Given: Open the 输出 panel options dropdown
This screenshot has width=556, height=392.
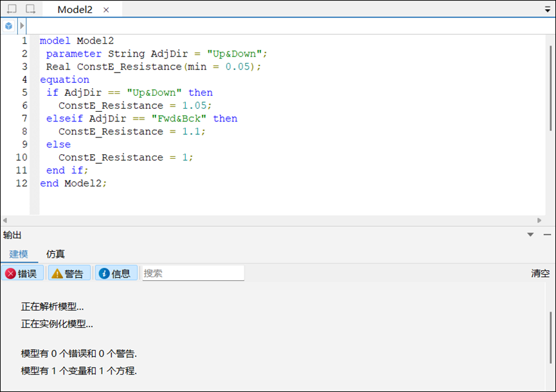Looking at the screenshot, I should pyautogui.click(x=530, y=235).
